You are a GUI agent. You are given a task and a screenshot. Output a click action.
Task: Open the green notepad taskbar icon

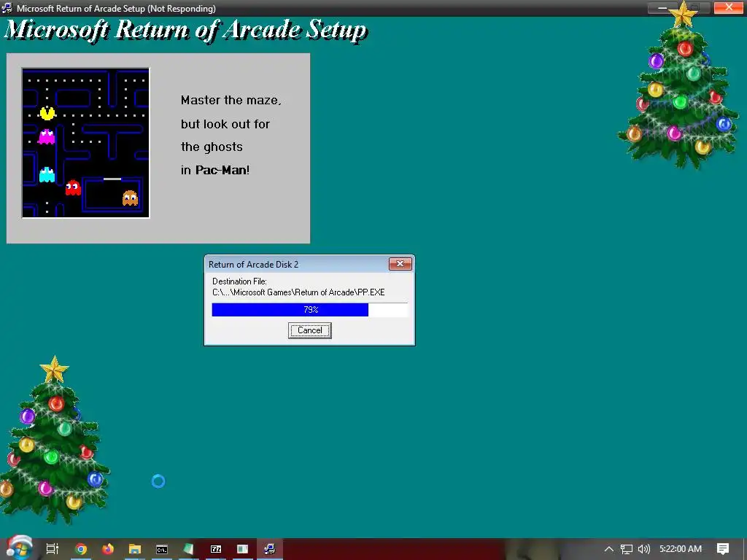[x=189, y=549]
